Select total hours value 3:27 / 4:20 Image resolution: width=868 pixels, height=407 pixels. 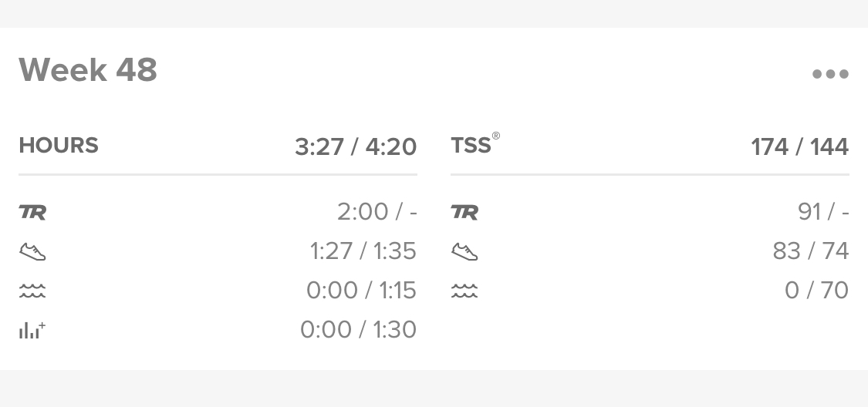pos(356,147)
